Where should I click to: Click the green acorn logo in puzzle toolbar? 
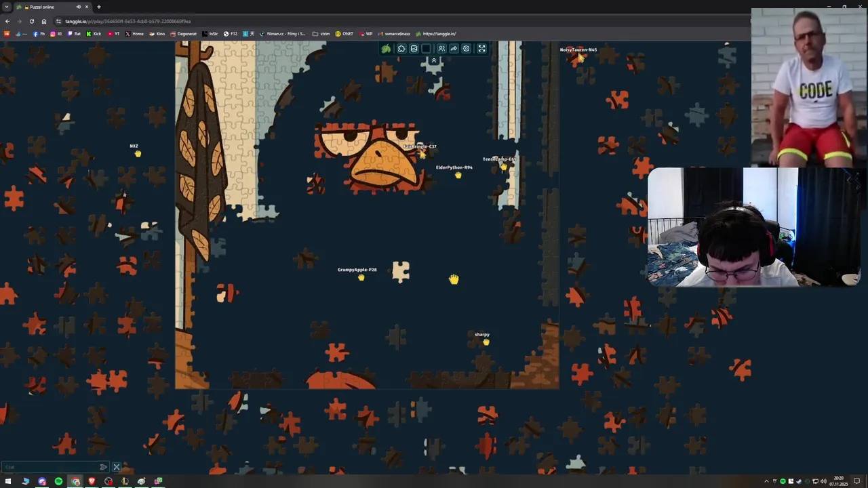(x=386, y=49)
